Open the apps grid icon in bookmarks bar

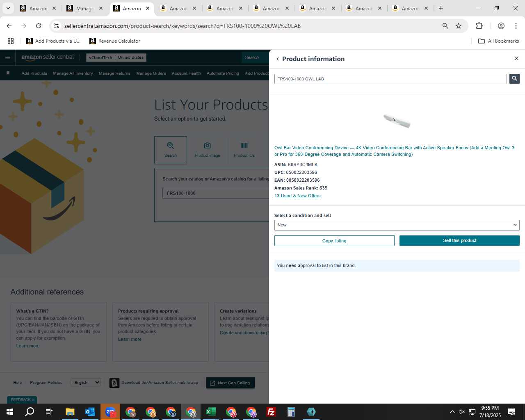(x=11, y=41)
